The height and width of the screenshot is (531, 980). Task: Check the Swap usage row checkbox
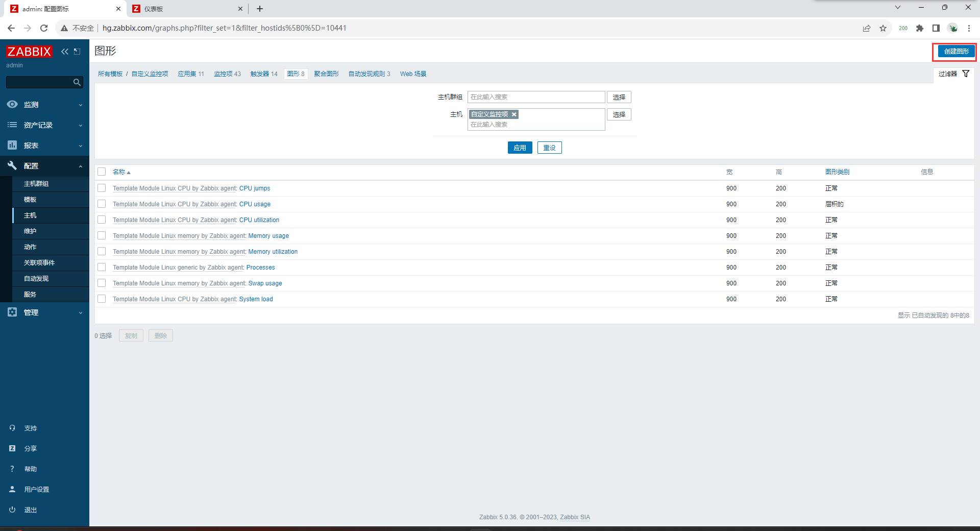point(102,283)
